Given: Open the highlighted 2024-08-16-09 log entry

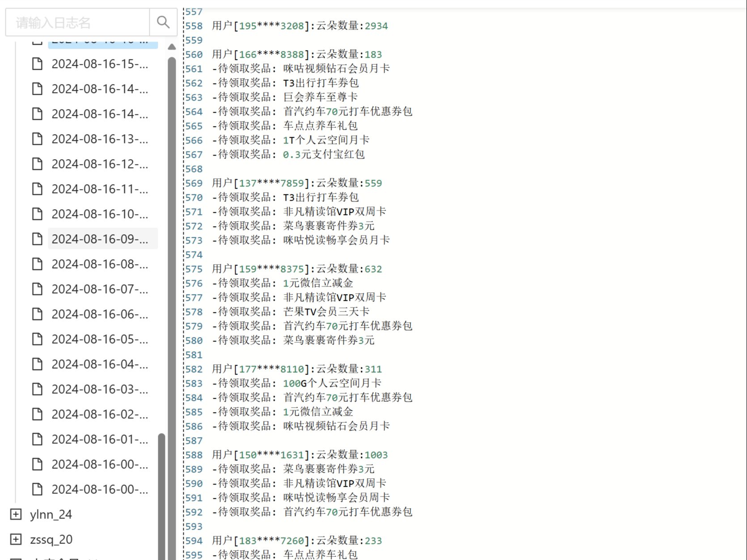Looking at the screenshot, I should (103, 239).
